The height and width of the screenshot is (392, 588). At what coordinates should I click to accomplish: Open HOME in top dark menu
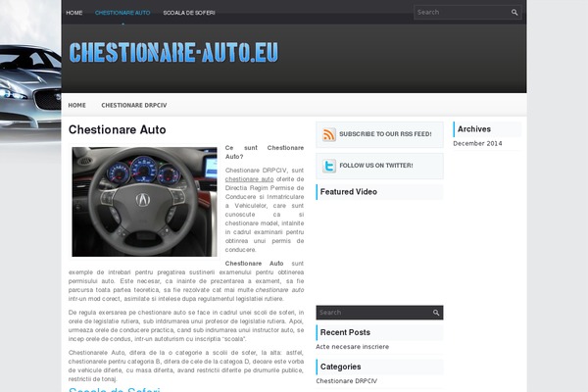click(x=74, y=13)
